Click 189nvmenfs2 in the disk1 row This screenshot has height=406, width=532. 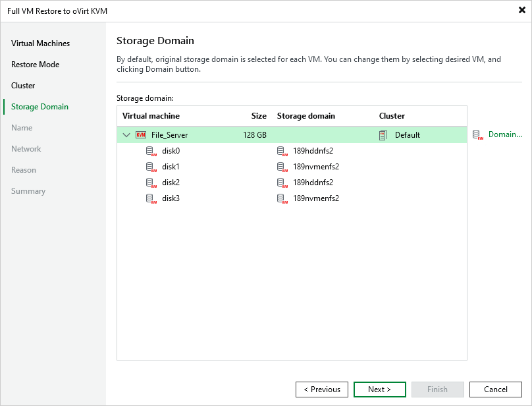[x=316, y=167]
